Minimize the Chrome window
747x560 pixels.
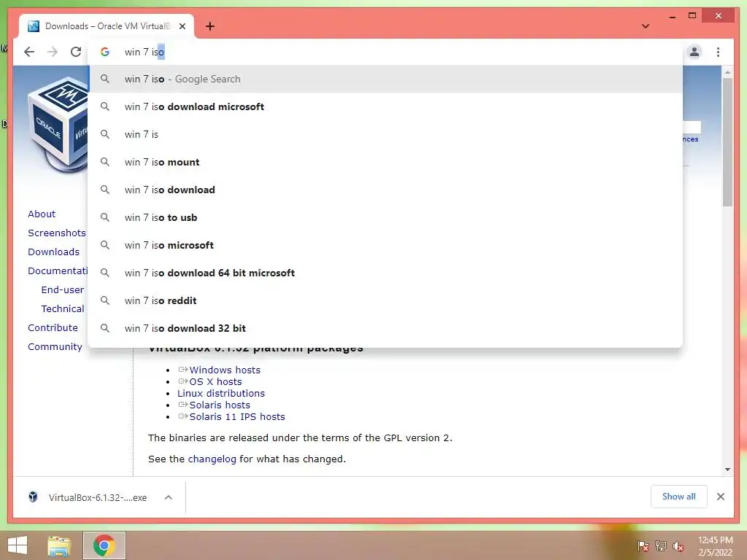[672, 16]
